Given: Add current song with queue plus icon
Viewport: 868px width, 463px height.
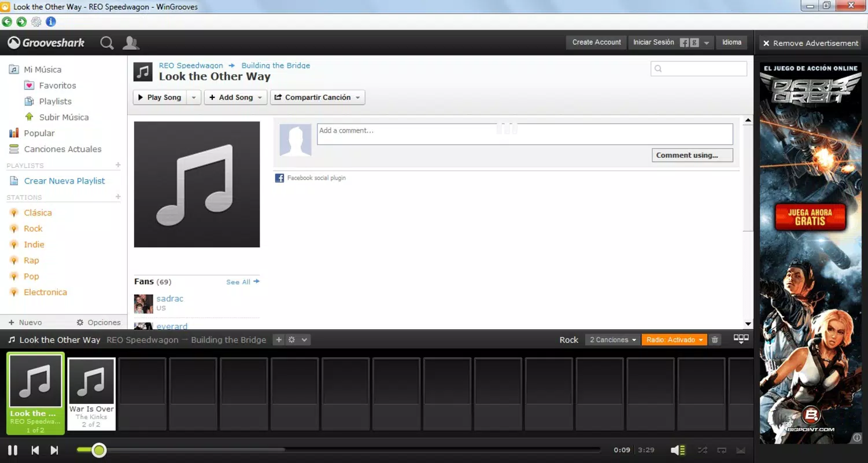Looking at the screenshot, I should pos(279,340).
